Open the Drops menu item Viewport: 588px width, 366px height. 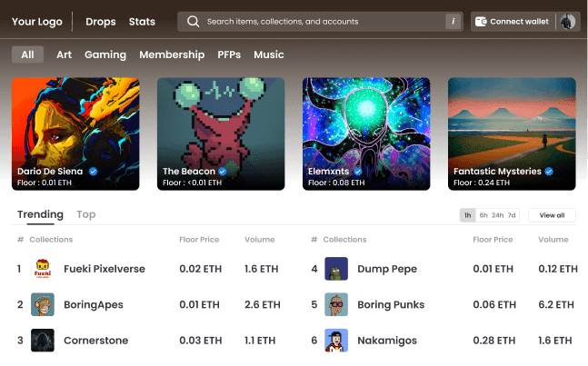[x=101, y=22]
